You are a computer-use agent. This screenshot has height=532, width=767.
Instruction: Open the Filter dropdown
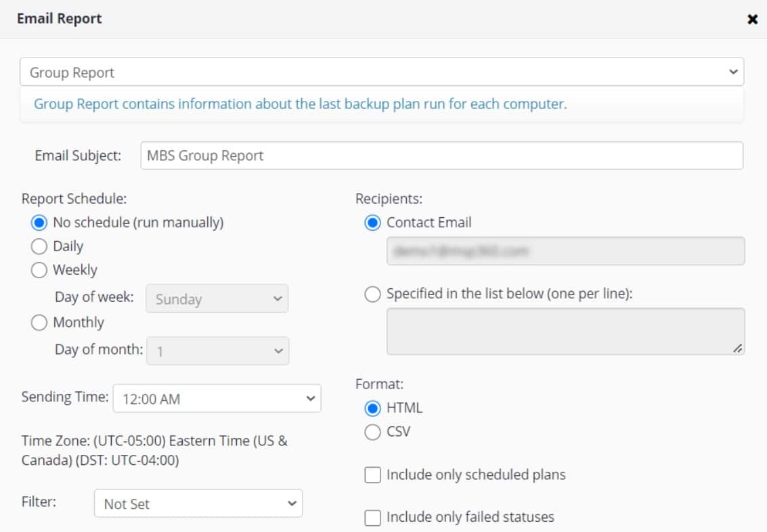pos(198,504)
